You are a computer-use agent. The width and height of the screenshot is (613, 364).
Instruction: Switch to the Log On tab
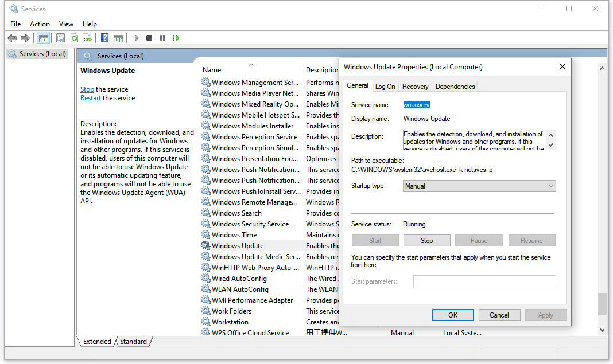(x=385, y=87)
